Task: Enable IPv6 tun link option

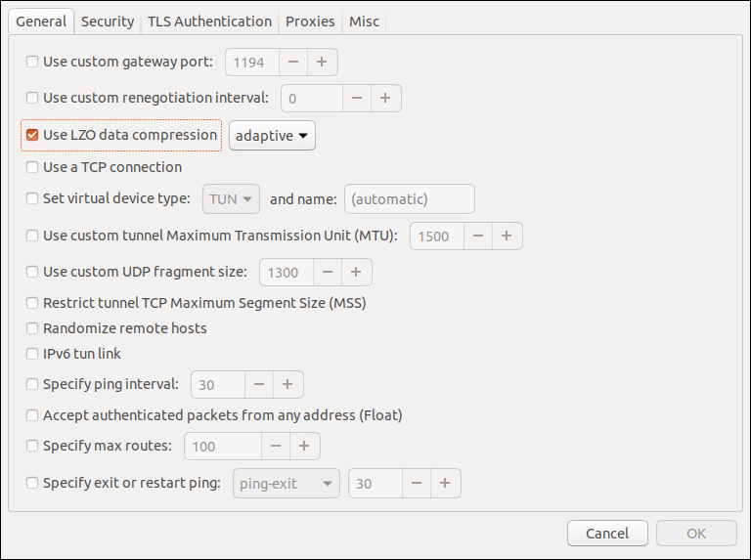Action: coord(32,354)
